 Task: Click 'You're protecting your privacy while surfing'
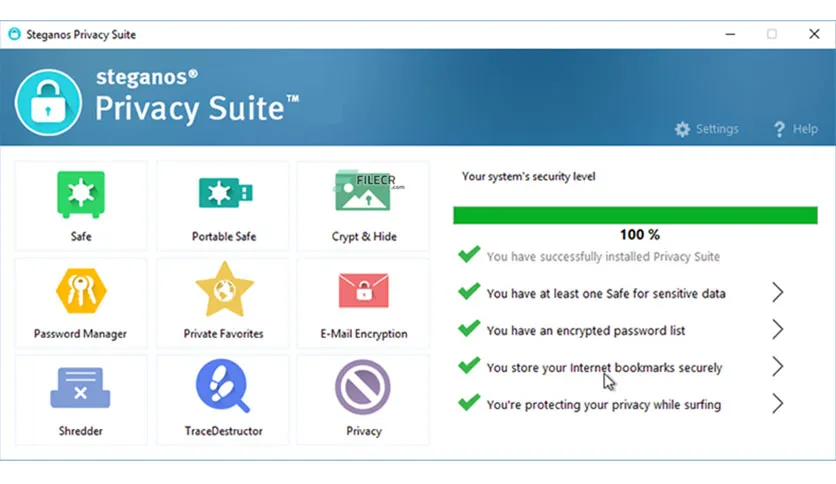[604, 405]
